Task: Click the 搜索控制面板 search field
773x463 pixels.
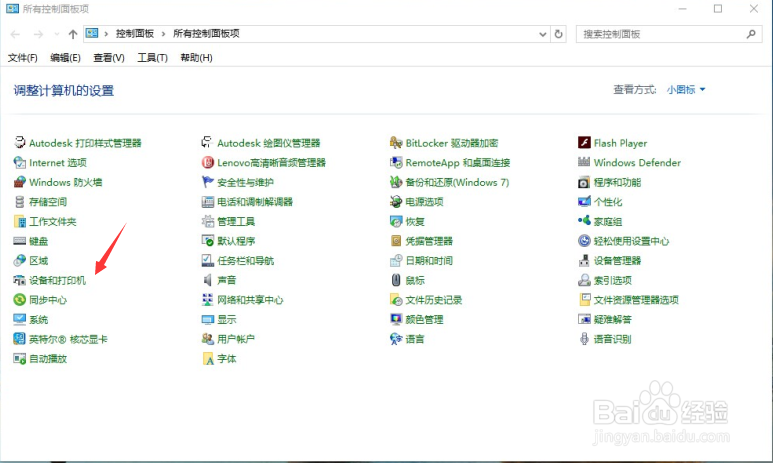Action: [x=668, y=34]
